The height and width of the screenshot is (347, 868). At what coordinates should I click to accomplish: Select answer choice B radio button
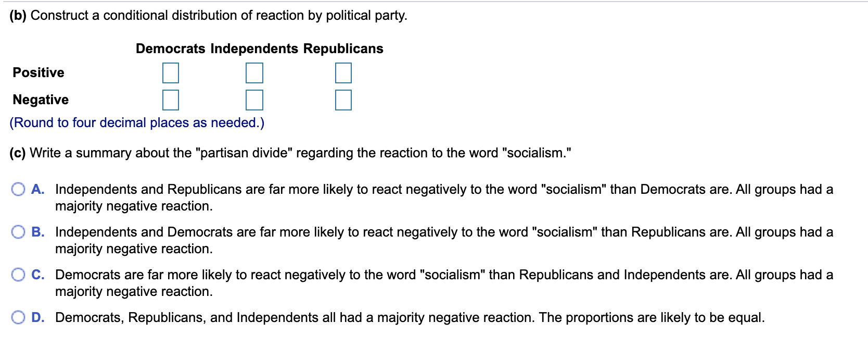tap(18, 231)
